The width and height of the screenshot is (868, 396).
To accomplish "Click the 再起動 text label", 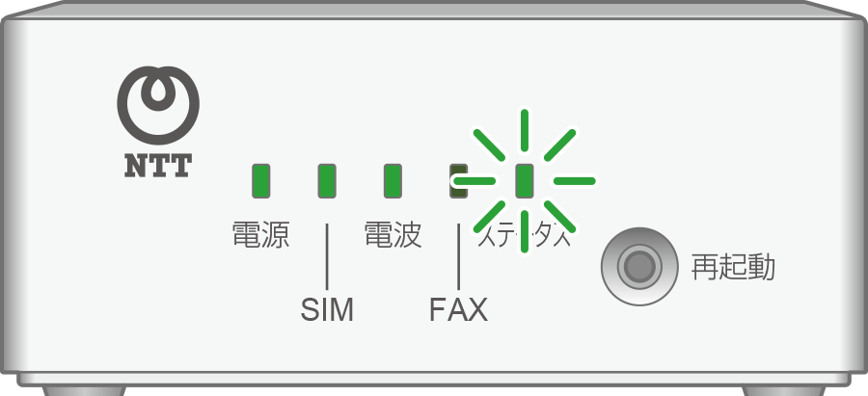I will (733, 267).
